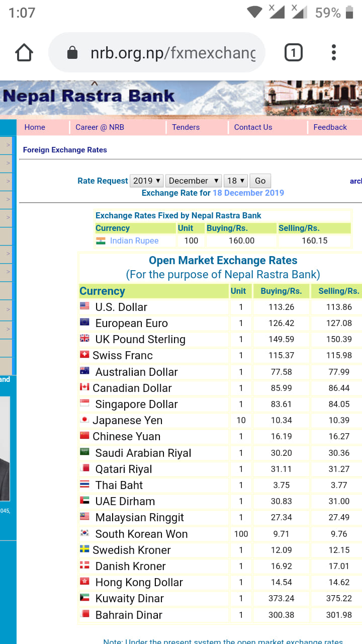Image resolution: width=362 pixels, height=644 pixels.
Task: Click the Kuwaity Dinar flag icon
Action: [84, 597]
